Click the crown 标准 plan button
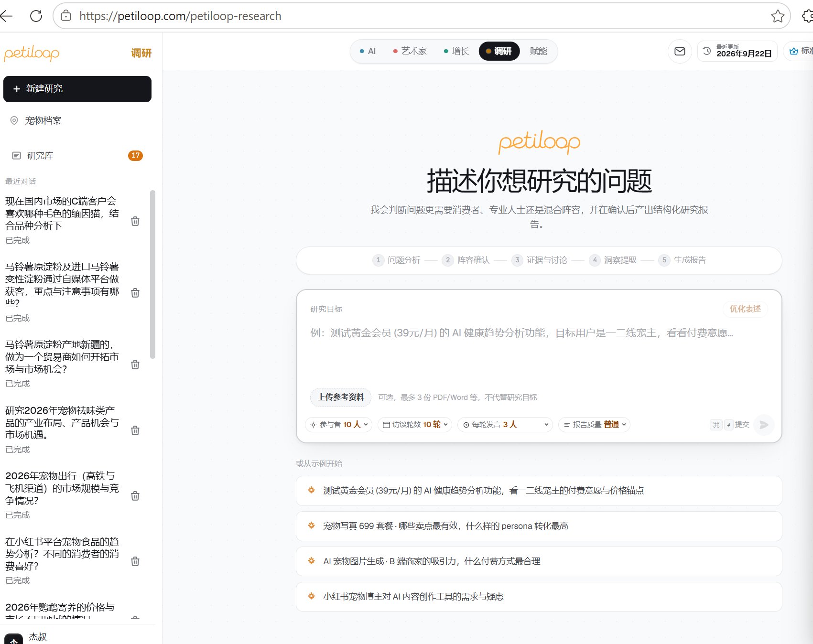 [x=799, y=51]
